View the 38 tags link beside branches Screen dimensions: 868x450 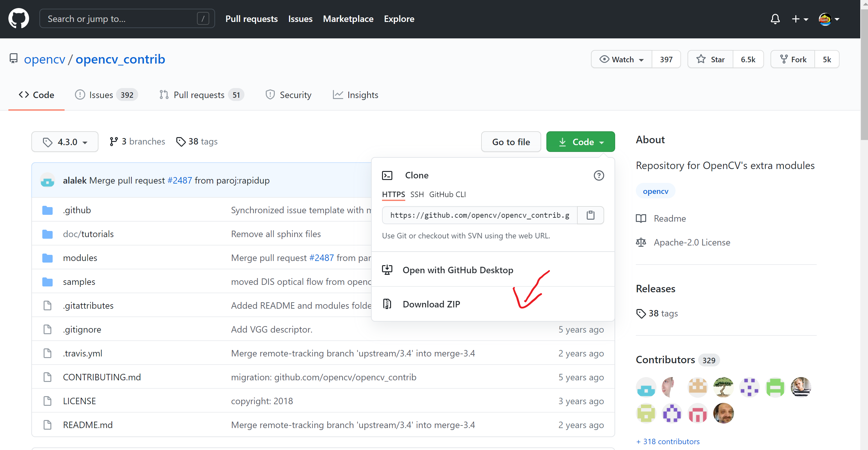197,142
